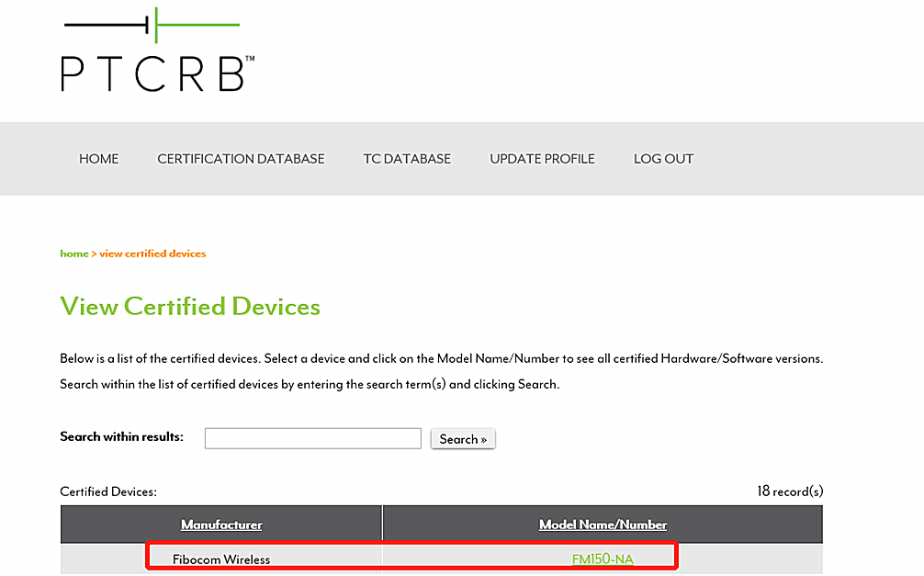Sort the table by Model Name/Number
The height and width of the screenshot is (576, 924).
click(603, 524)
